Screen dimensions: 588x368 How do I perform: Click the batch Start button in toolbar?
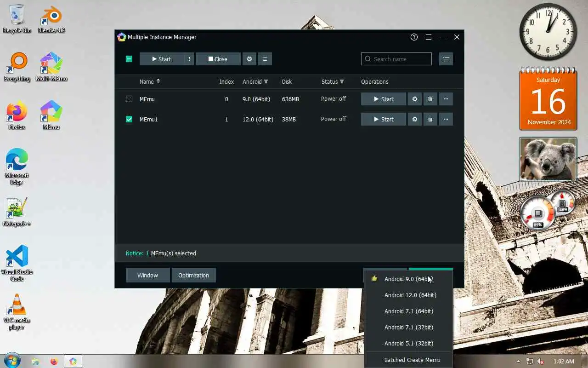162,59
